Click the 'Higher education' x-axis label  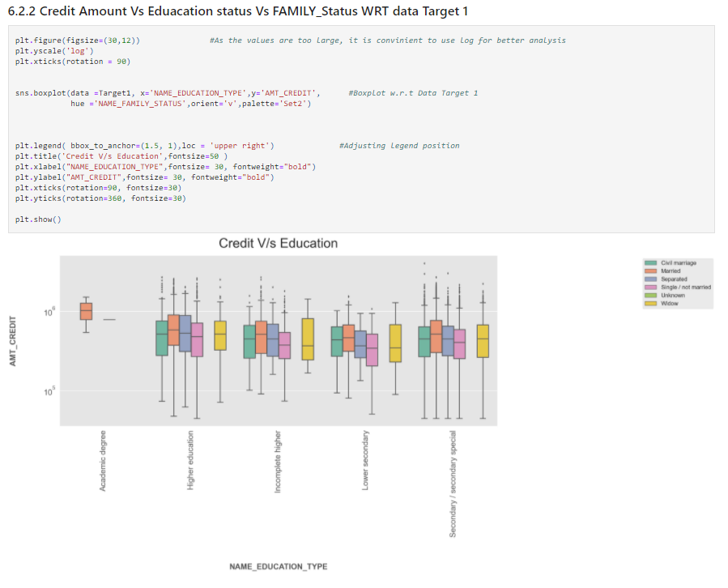pyautogui.click(x=190, y=460)
